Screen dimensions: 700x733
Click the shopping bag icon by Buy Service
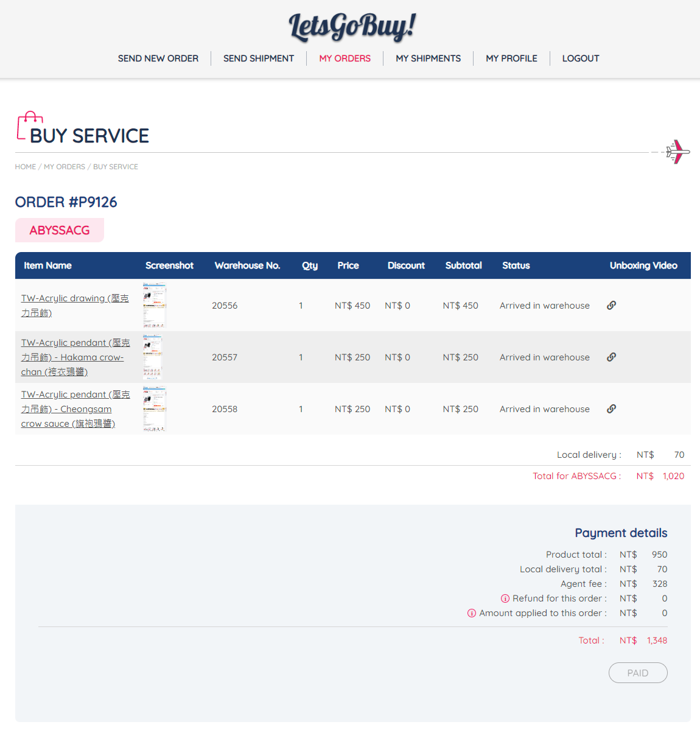point(28,125)
